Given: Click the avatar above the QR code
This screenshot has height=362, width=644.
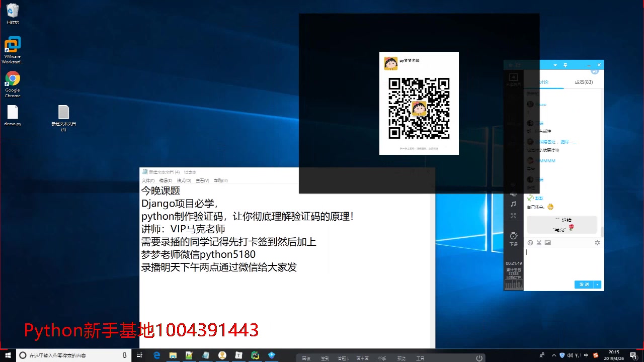Looking at the screenshot, I should click(390, 63).
